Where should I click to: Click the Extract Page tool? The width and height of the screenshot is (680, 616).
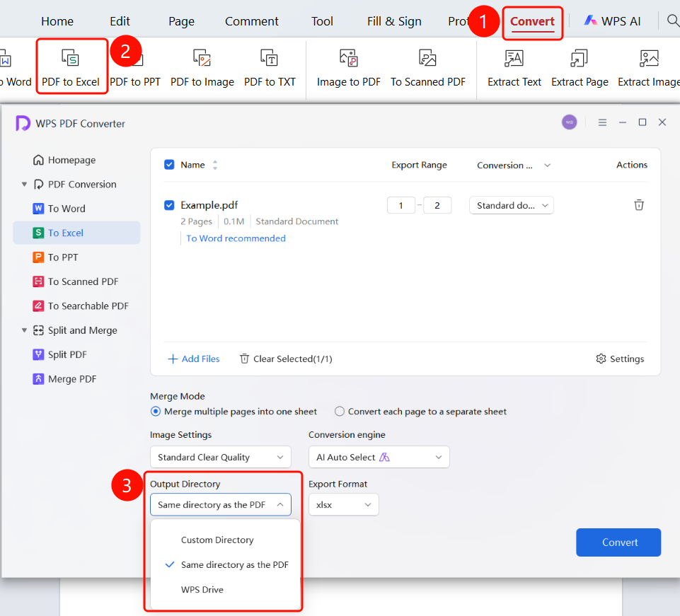tap(580, 67)
